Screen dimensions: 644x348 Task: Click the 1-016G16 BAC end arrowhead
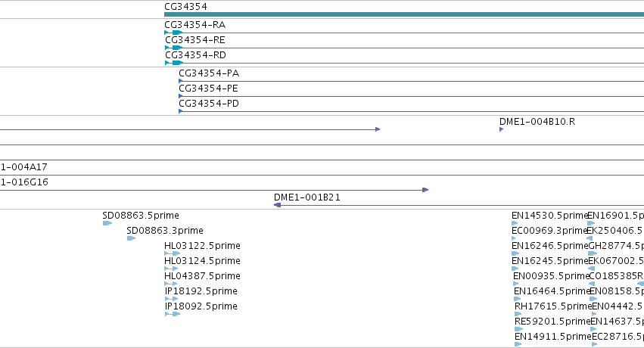[425, 190]
